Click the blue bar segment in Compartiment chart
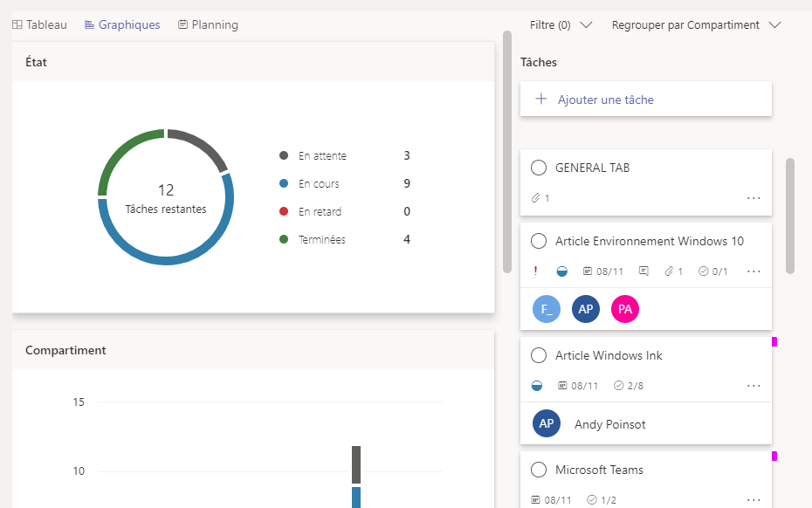This screenshot has width=812, height=508. [x=356, y=498]
